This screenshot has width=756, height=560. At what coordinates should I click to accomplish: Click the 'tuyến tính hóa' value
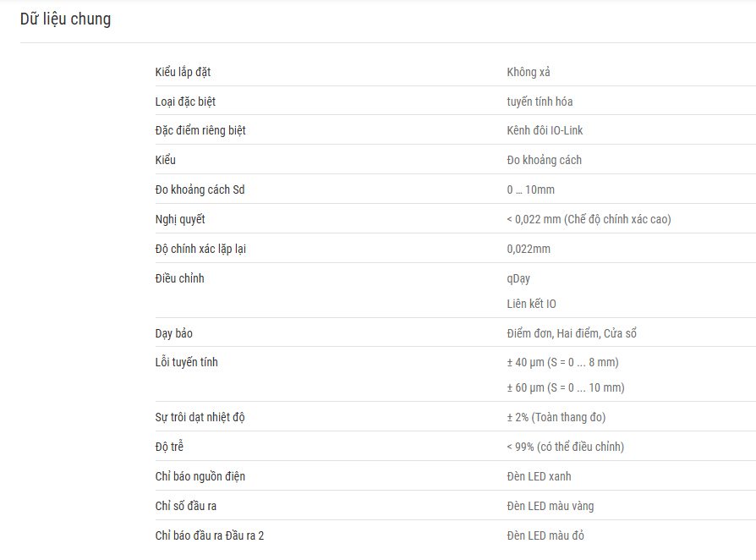(x=540, y=102)
